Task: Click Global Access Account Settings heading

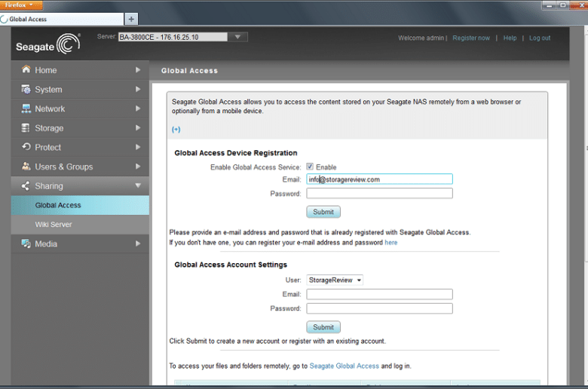Action: 231,265
